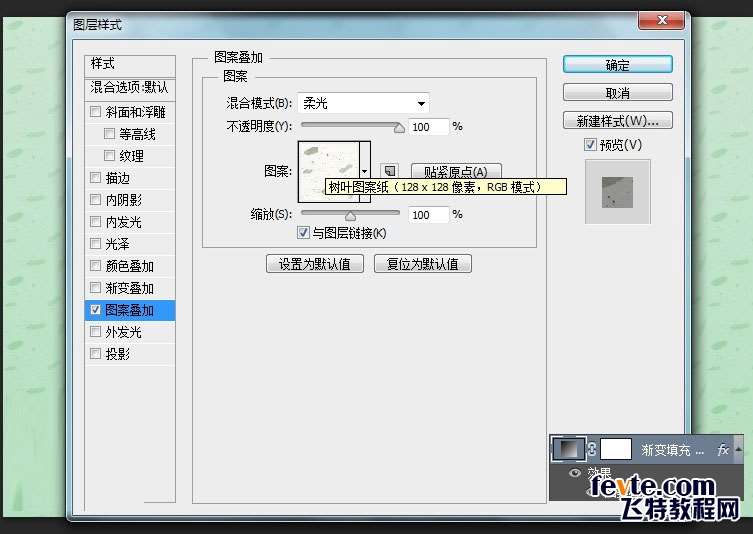Screen dimensions: 753x534
Task: Close the 图层样式 dialog
Action: pyautogui.click(x=661, y=20)
